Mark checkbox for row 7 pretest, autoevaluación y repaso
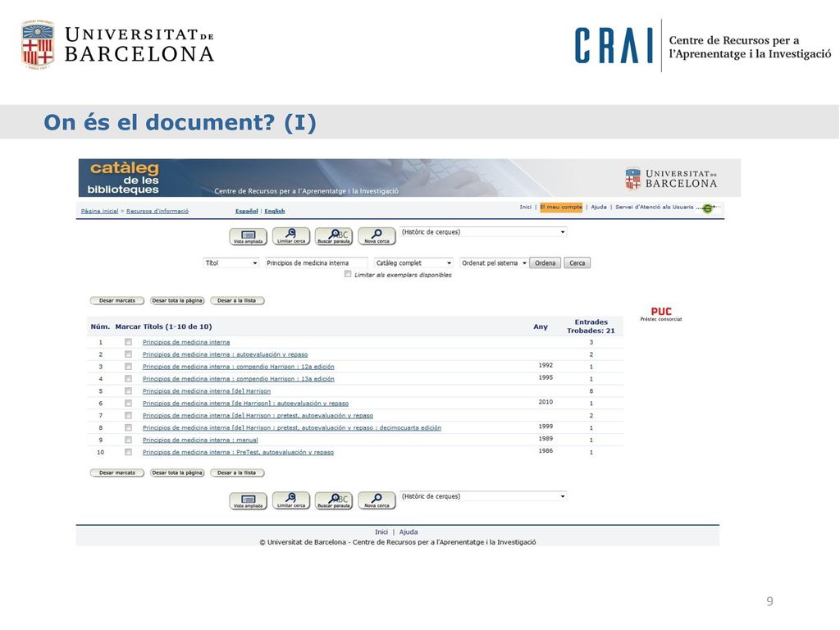This screenshot has width=840, height=630. click(x=128, y=415)
